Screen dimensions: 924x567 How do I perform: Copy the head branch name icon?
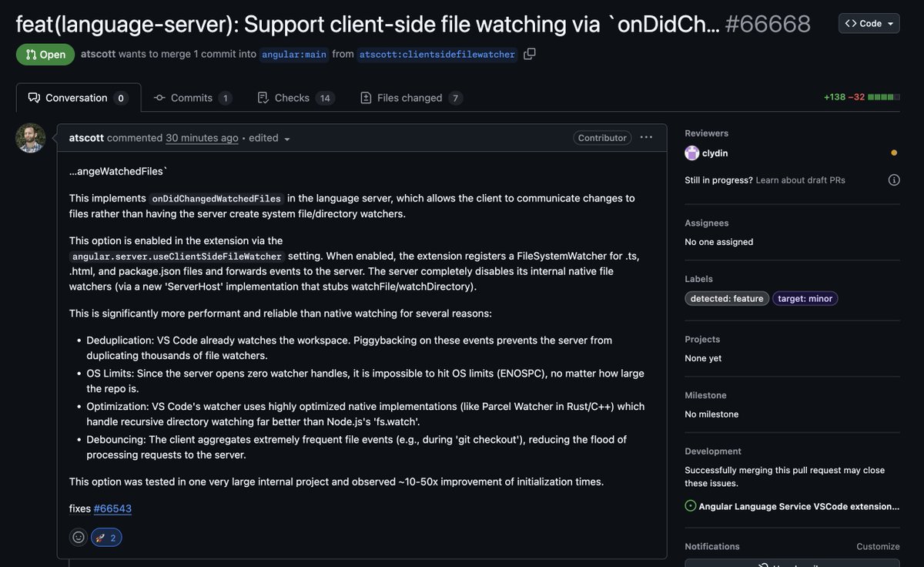click(x=530, y=54)
